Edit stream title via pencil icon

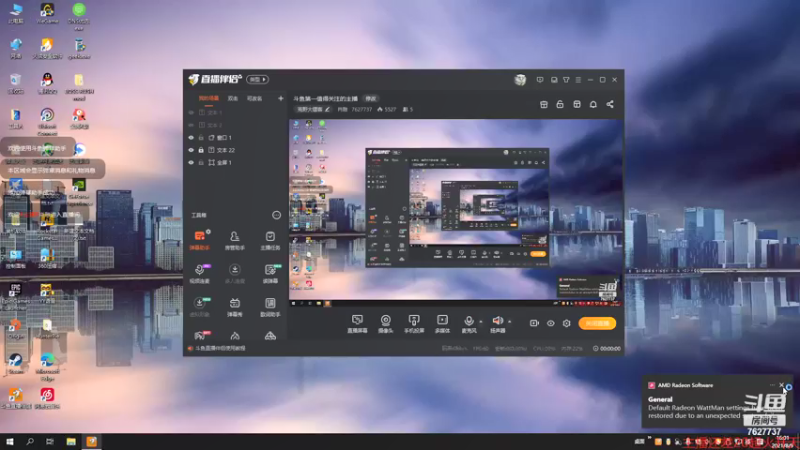328,109
